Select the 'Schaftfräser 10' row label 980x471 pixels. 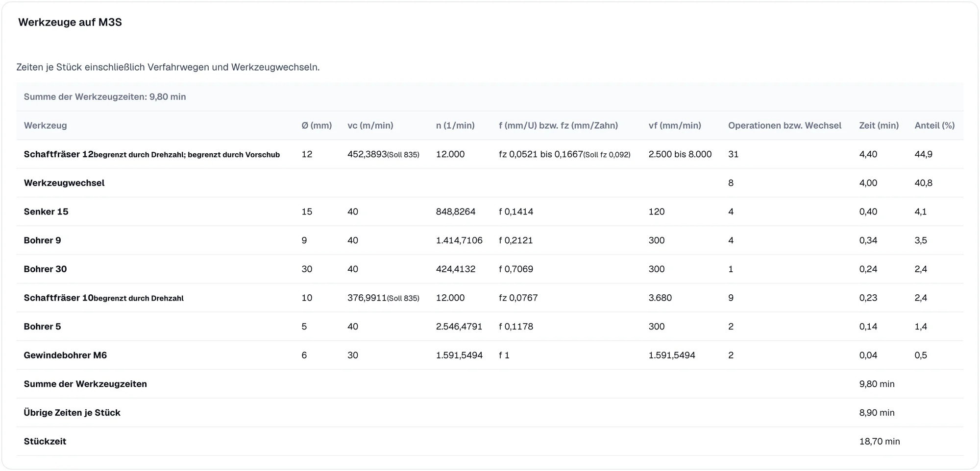coord(58,298)
